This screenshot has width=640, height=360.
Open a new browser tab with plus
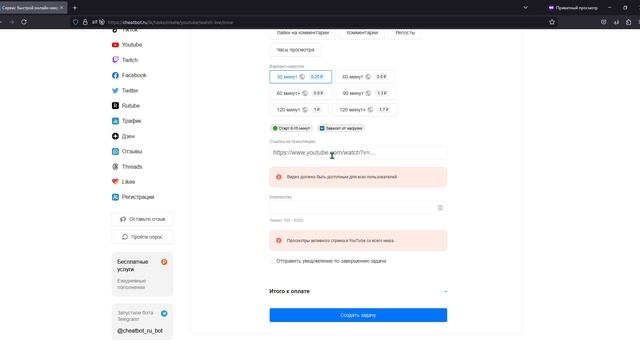(x=75, y=8)
